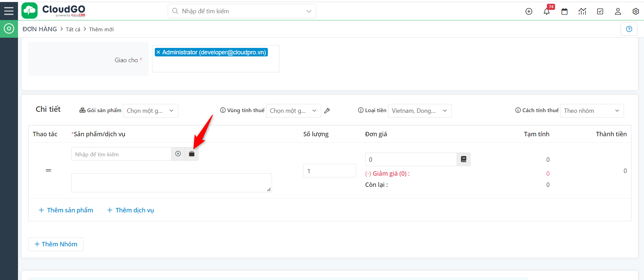Click the product picker box icon
The width and height of the screenshot is (644, 280).
click(192, 154)
